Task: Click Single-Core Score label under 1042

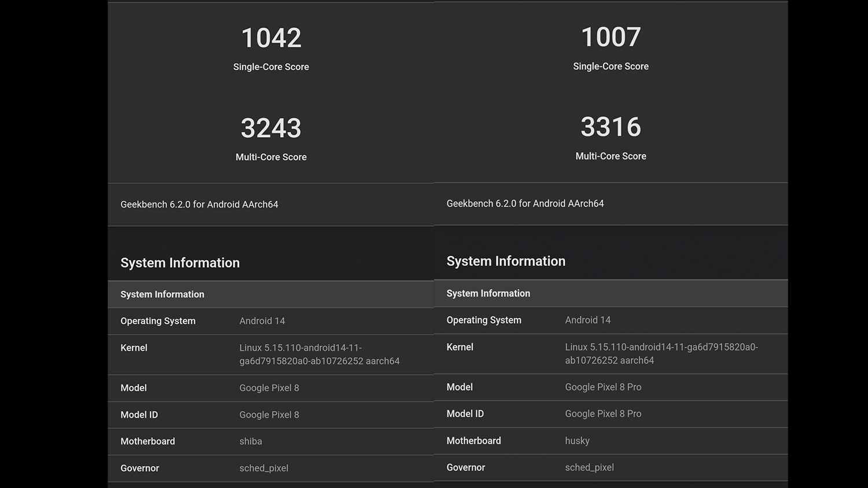Action: click(271, 67)
